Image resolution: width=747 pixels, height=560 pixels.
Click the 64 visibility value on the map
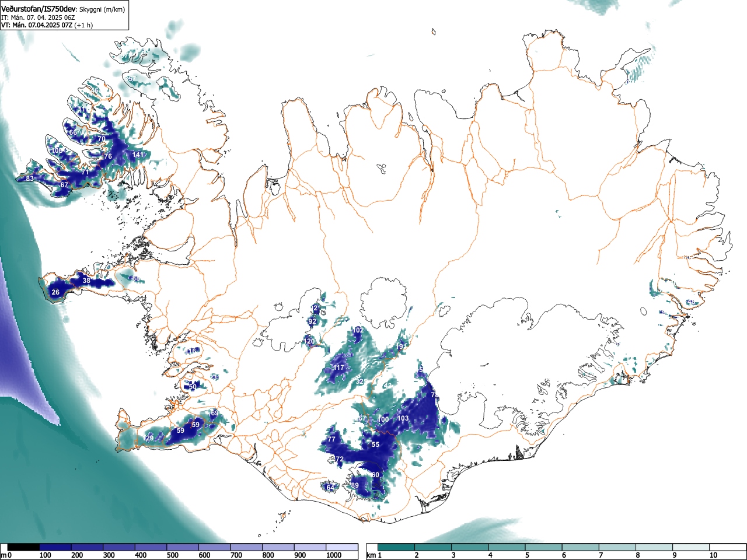click(330, 487)
